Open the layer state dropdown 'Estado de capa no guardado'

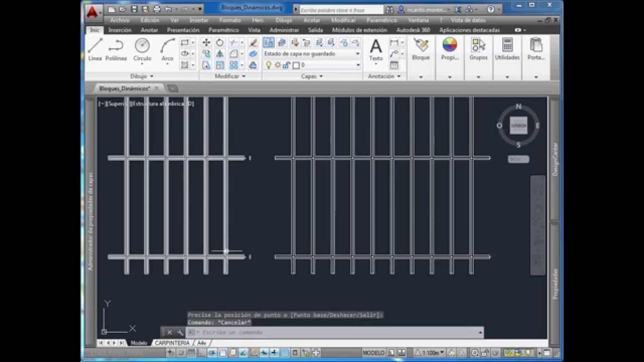[x=312, y=54]
